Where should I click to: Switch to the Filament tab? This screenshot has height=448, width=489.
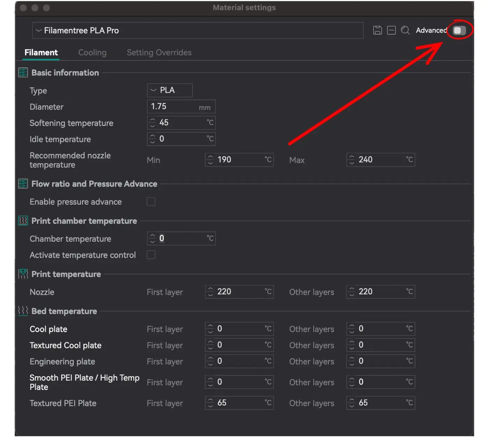point(41,52)
